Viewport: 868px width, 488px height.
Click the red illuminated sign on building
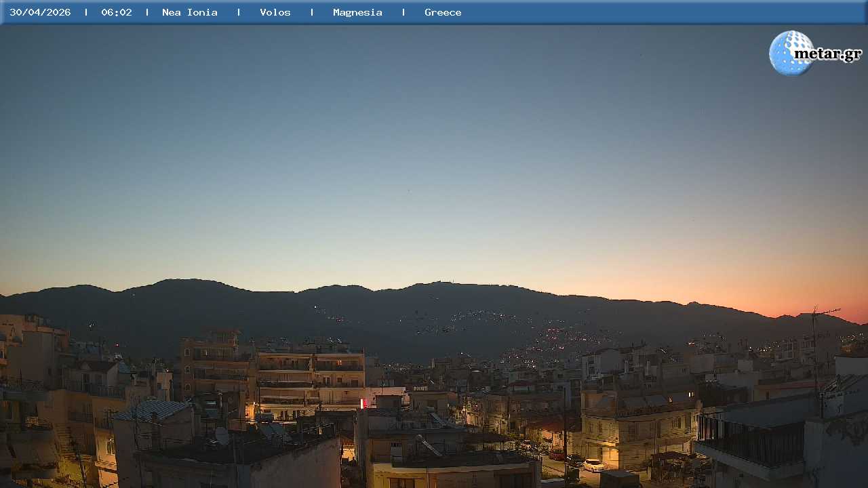coord(363,403)
